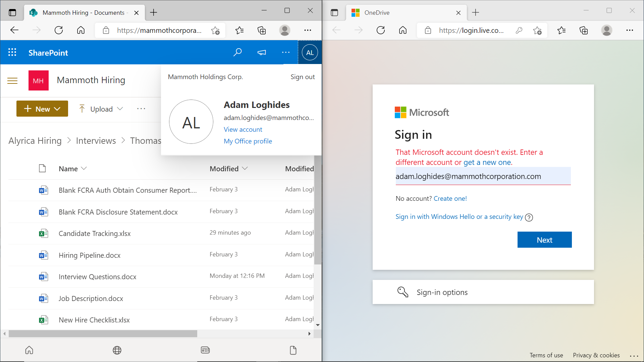Click the horizontal scrollbar under file list
The height and width of the screenshot is (362, 644).
(x=103, y=334)
